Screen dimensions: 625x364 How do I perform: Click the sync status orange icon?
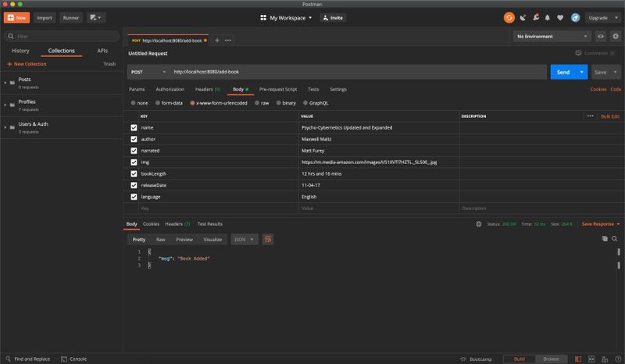pyautogui.click(x=509, y=17)
